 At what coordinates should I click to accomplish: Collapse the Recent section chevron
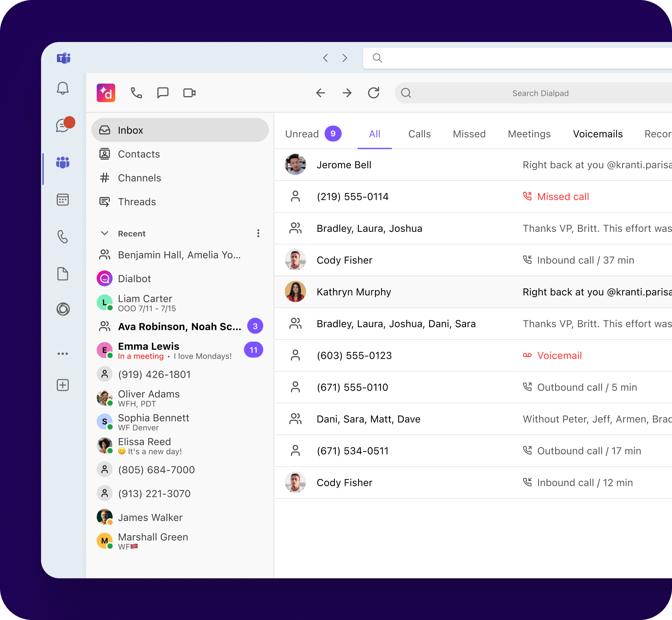[x=104, y=233]
